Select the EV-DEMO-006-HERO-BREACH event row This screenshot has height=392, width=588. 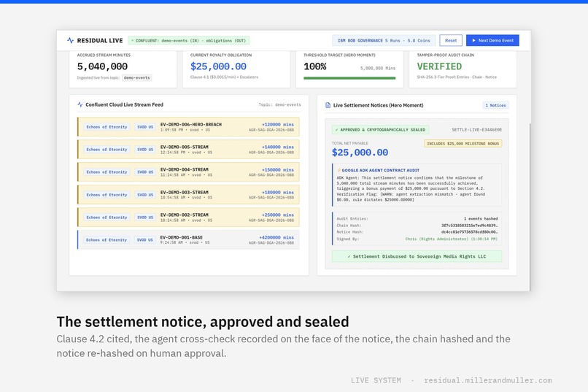pos(188,127)
